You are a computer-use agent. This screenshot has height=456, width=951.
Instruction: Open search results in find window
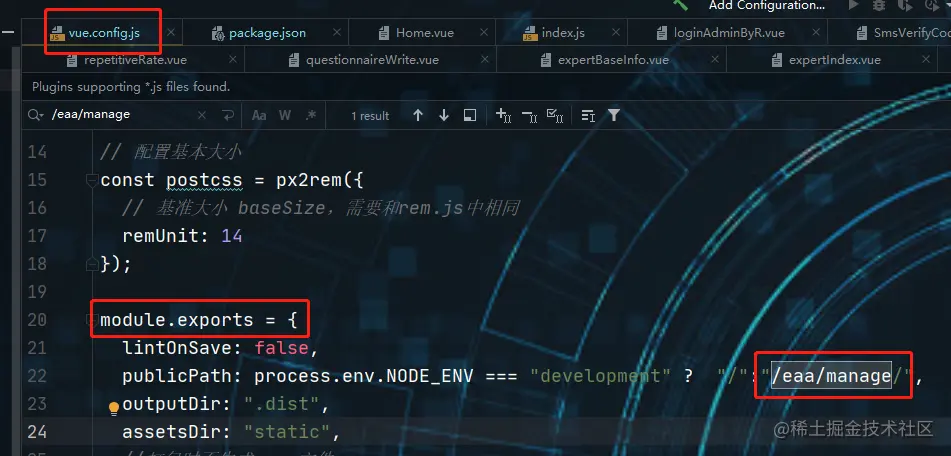[469, 115]
